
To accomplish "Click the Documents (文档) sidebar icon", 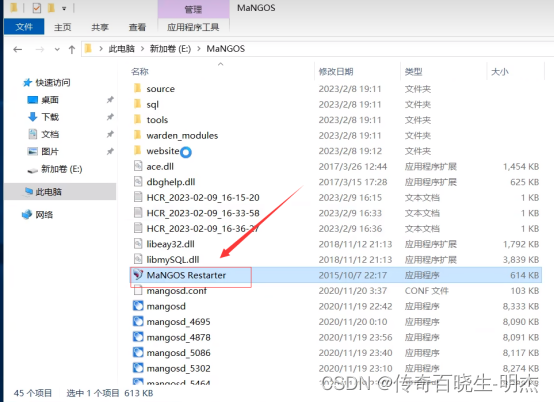I will click(x=33, y=134).
